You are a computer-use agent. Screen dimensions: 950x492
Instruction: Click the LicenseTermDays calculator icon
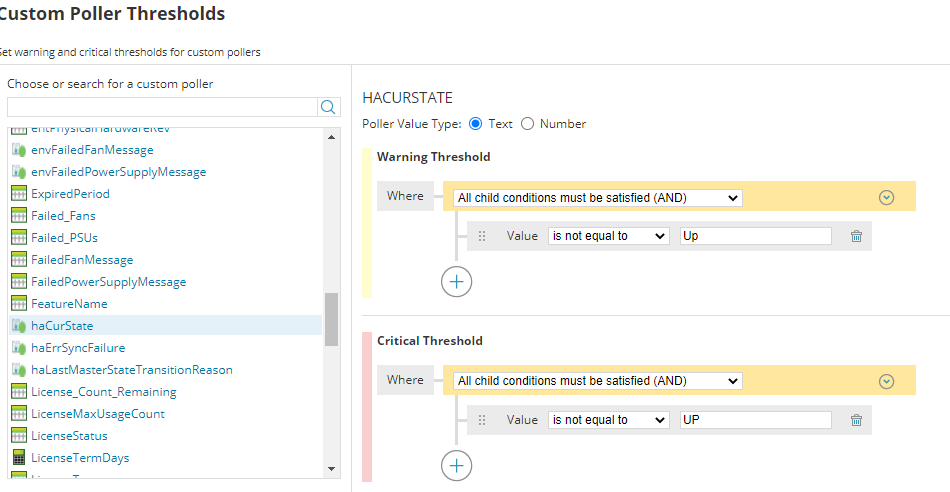click(18, 457)
